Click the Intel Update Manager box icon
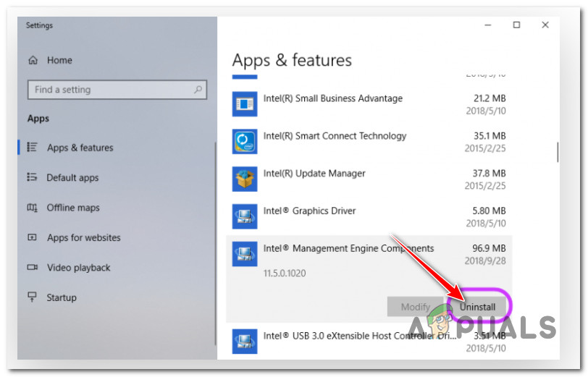588x377 pixels. (x=245, y=179)
